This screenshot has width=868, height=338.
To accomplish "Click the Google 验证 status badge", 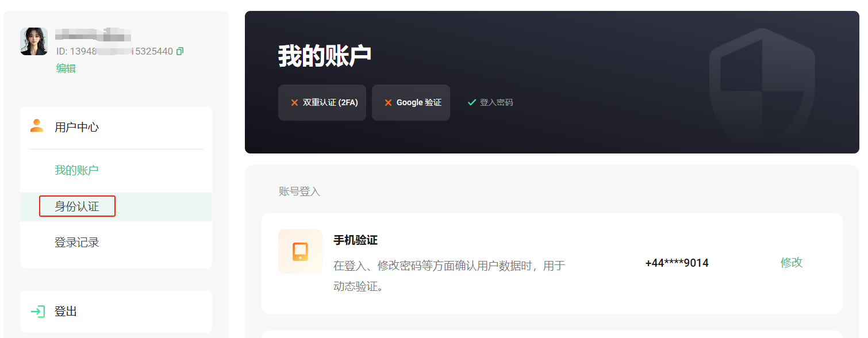I will coord(411,102).
